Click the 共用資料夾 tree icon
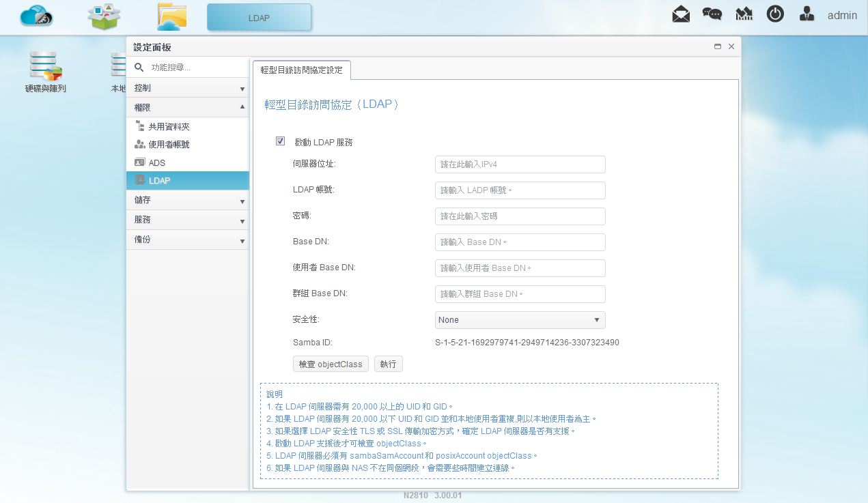The height and width of the screenshot is (503, 868). [140, 126]
